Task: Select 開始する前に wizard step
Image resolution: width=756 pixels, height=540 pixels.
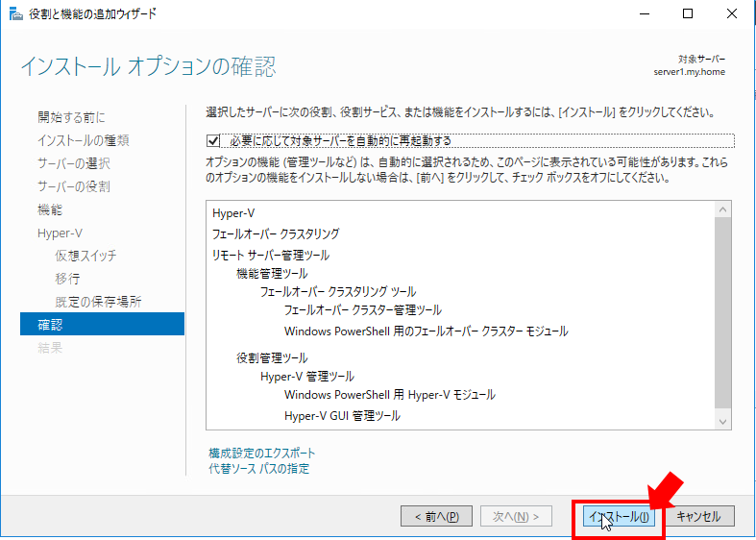Action: pos(71,117)
